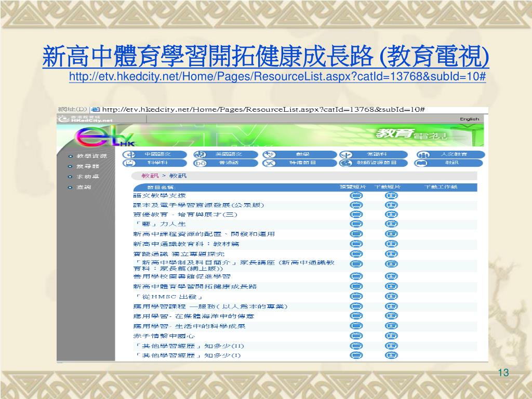The image size is (532, 399).
Task: Preview 「其他學習經歷」知多少(I) clip
Action: click(356, 355)
